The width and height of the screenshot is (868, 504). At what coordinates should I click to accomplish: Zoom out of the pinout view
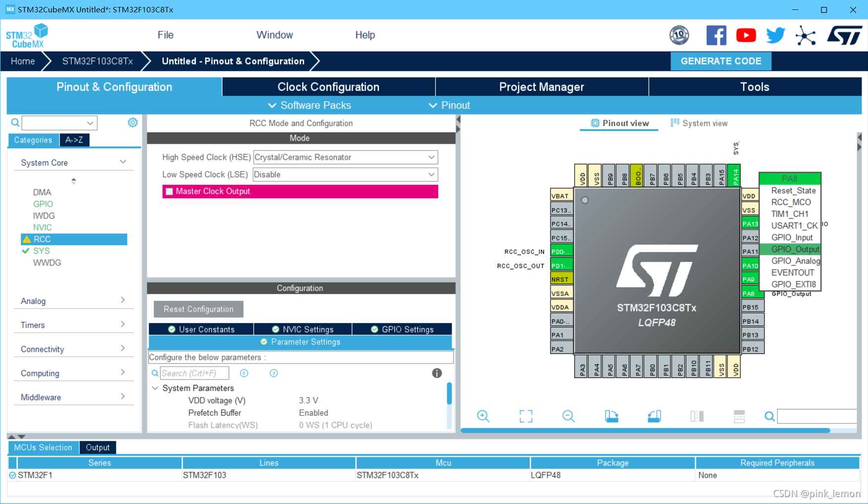568,416
